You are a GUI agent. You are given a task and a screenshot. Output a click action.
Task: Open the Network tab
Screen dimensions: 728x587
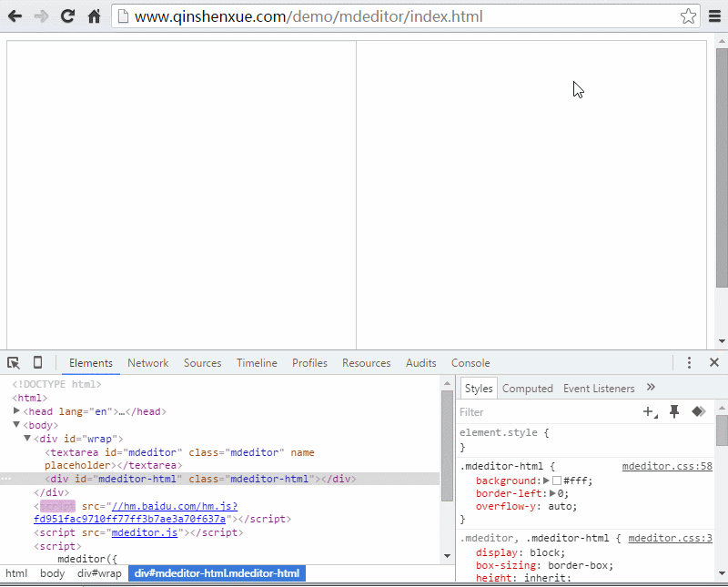(x=147, y=363)
